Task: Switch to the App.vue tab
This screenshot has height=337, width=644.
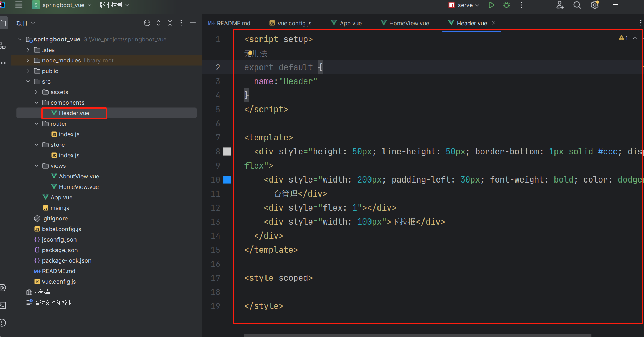Action: coord(347,23)
